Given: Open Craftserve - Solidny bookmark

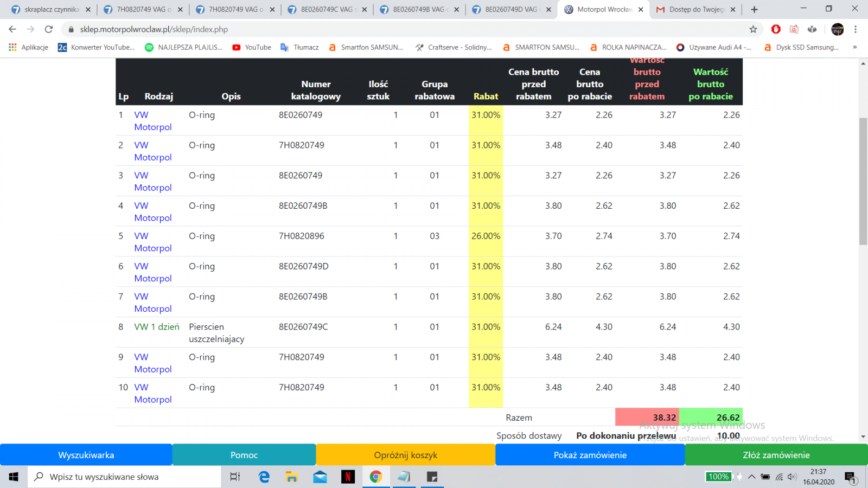Looking at the screenshot, I should (x=454, y=47).
